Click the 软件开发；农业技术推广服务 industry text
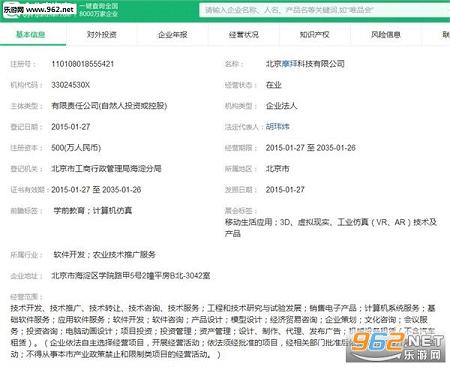450x367 pixels. (104, 255)
